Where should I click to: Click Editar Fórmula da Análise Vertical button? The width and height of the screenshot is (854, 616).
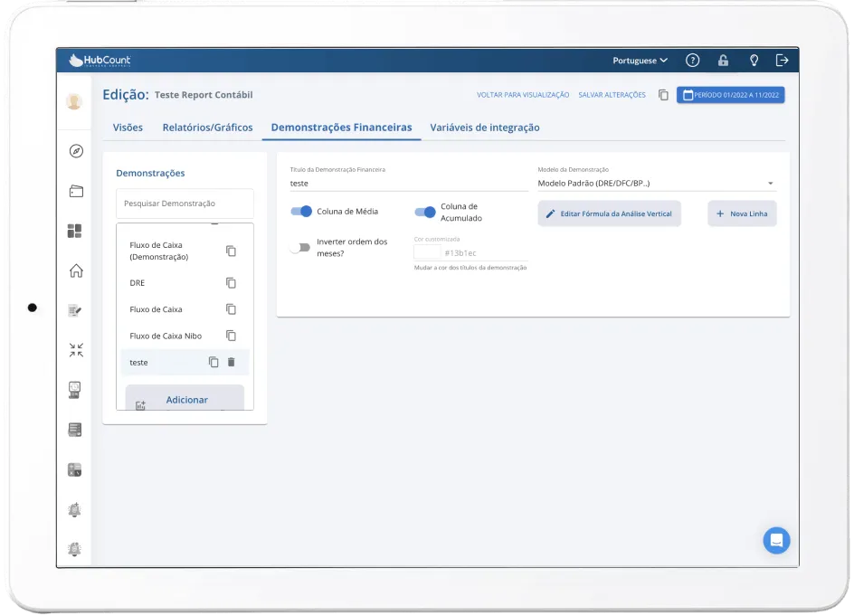click(609, 214)
